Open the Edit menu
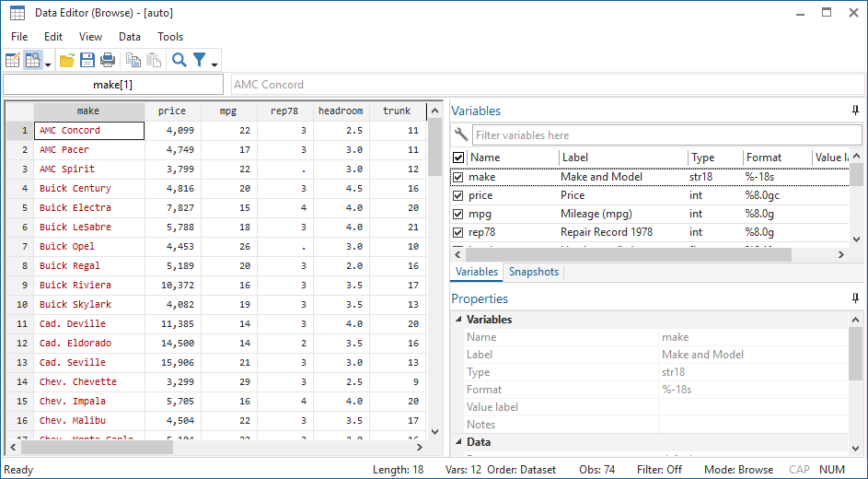Viewport: 868px width, 479px height. (53, 37)
